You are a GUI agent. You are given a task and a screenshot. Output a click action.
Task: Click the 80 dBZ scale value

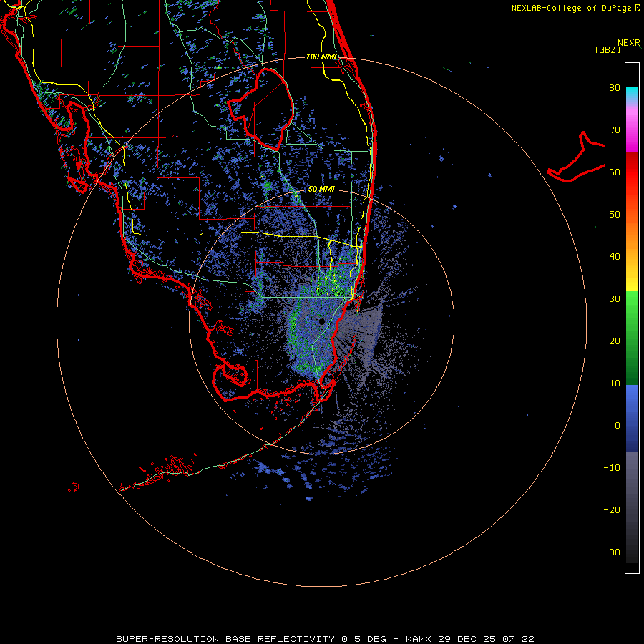coord(615,87)
